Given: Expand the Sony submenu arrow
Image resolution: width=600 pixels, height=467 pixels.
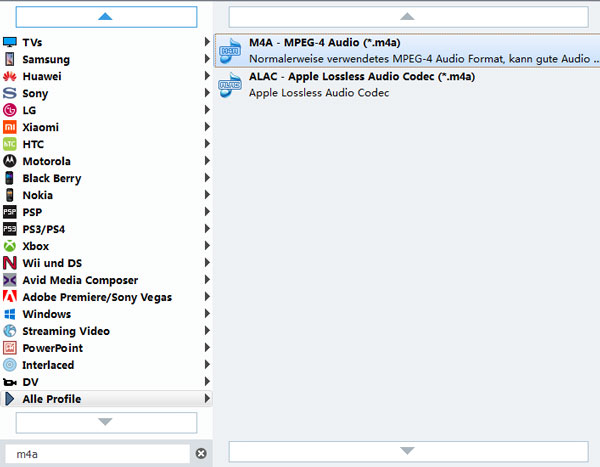Looking at the screenshot, I should tap(207, 93).
